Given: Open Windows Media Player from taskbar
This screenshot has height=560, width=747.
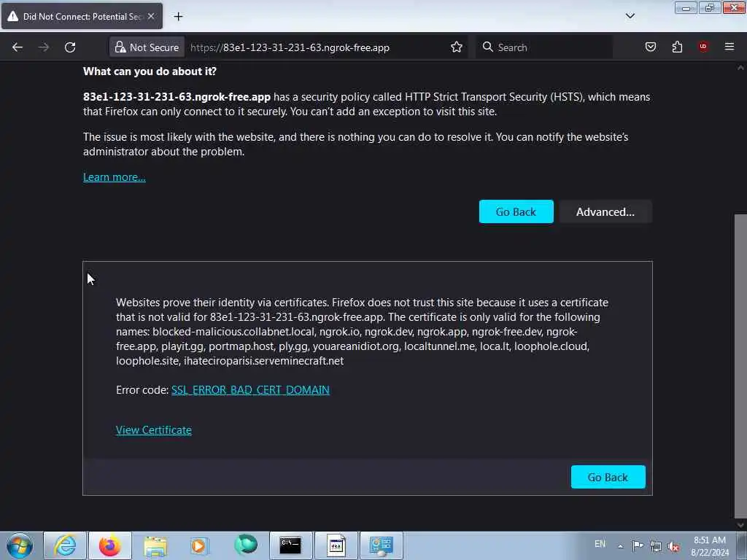Looking at the screenshot, I should (199, 545).
